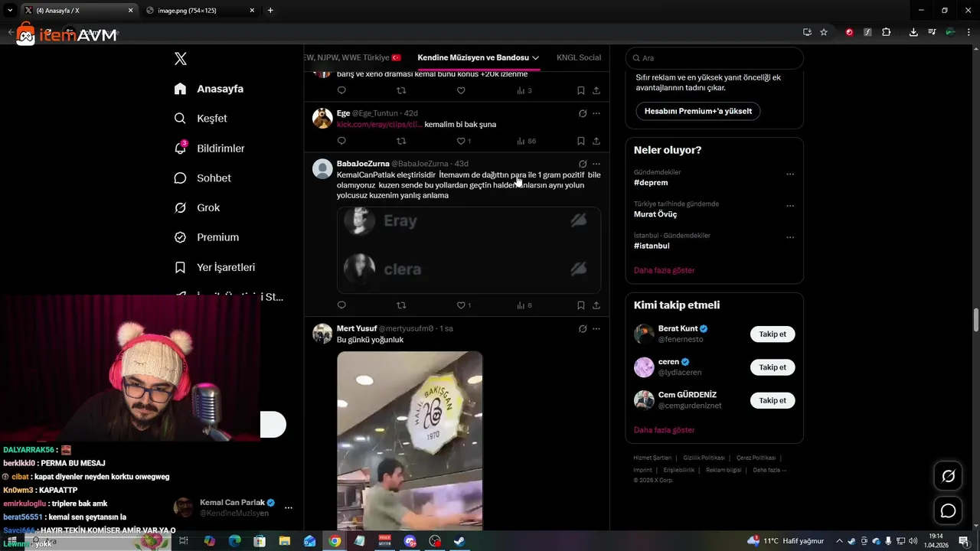Share Ege's tweet
This screenshot has height=551, width=980.
596,141
